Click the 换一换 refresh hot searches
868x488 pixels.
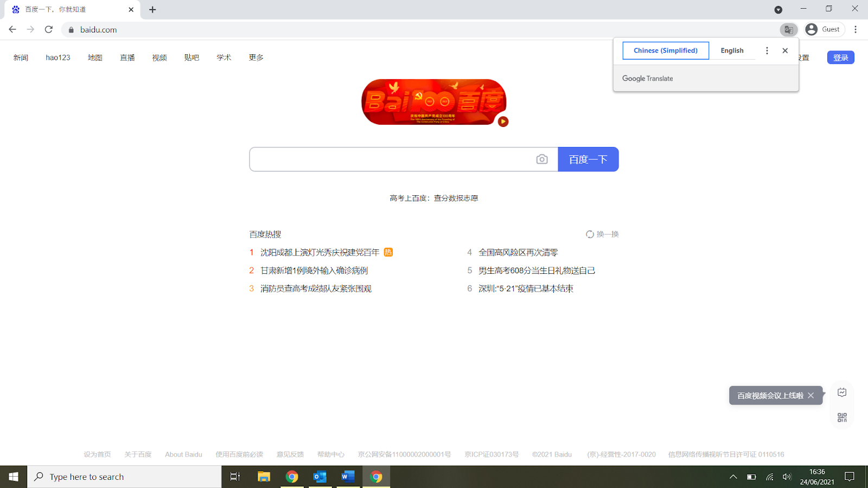pos(602,234)
